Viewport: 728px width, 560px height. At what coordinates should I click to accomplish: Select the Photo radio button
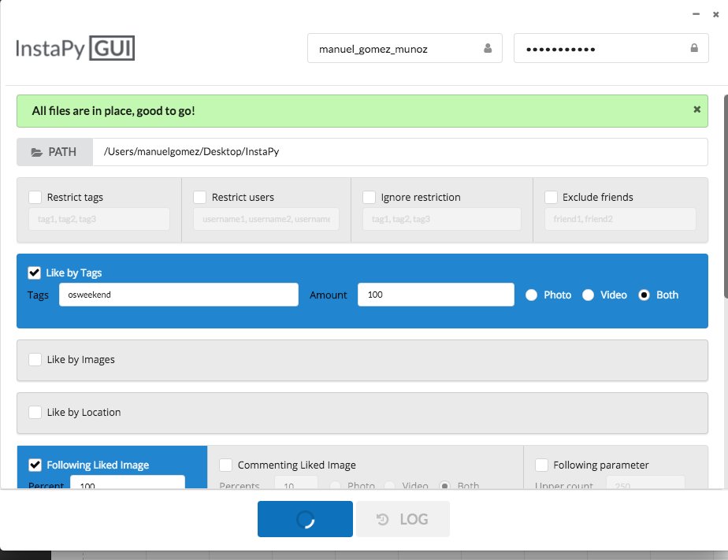pyautogui.click(x=532, y=295)
